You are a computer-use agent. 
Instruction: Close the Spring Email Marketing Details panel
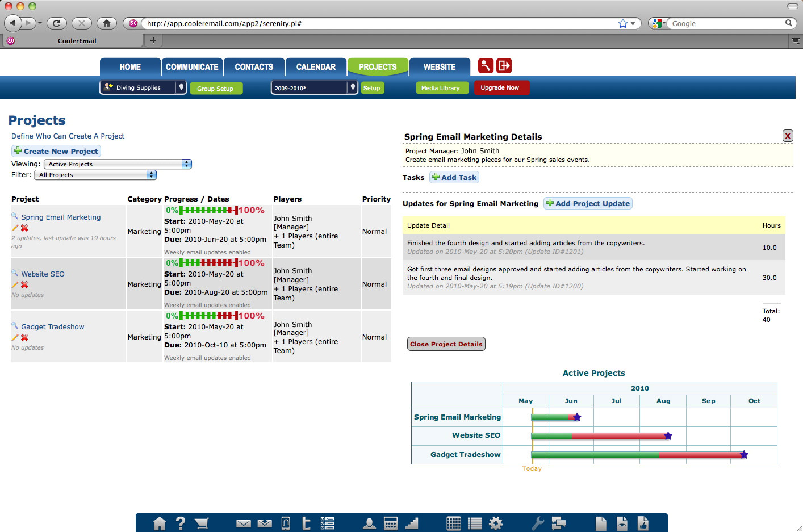point(787,136)
